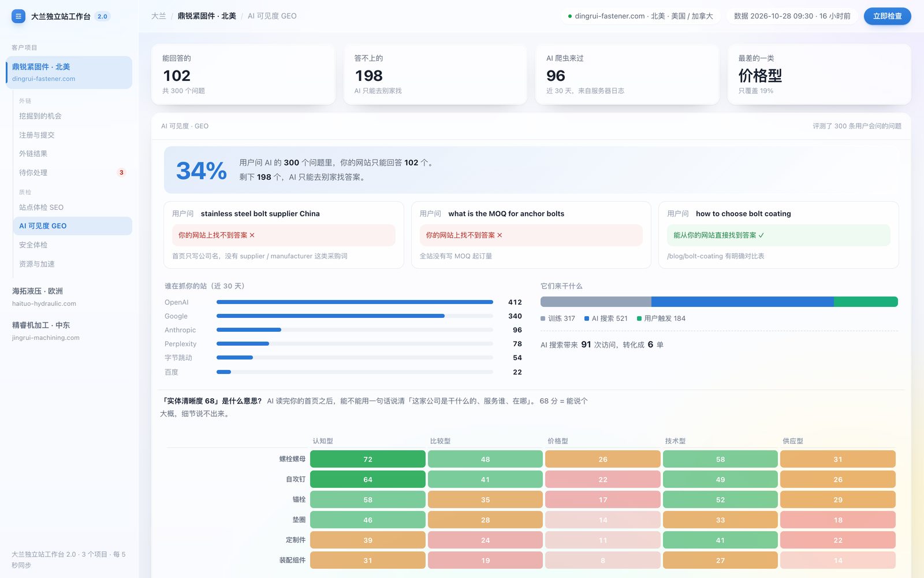The width and height of the screenshot is (924, 578).
Task: Click the blue app logo icon
Action: click(18, 16)
